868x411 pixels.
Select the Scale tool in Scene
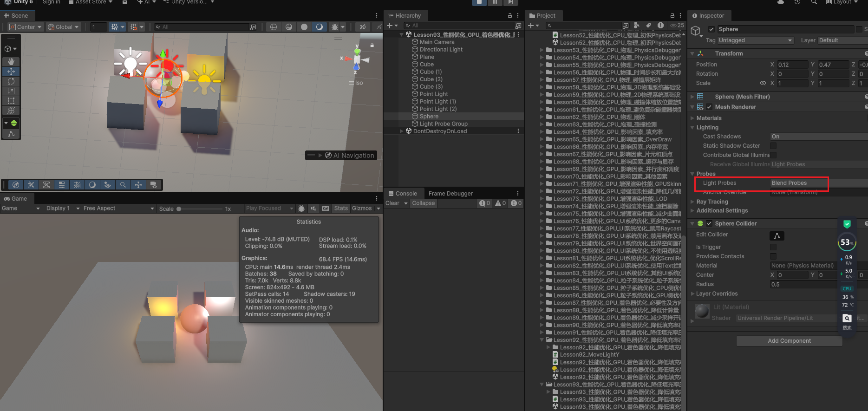tap(11, 91)
